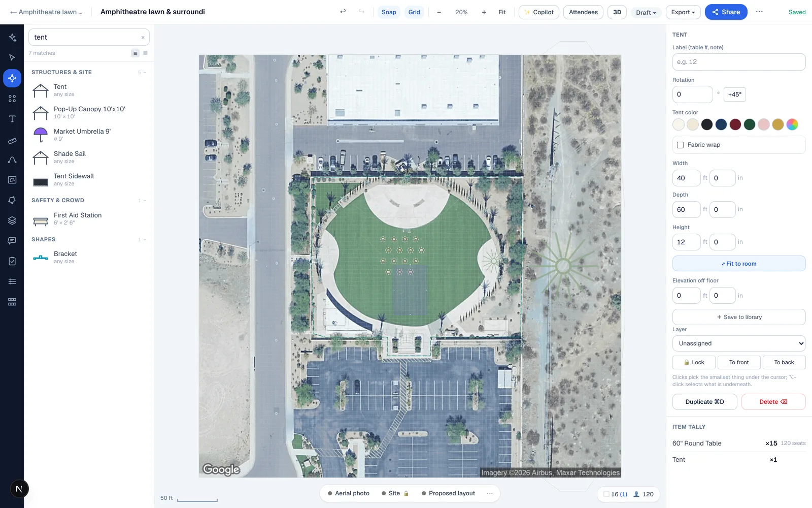Select the text tool in sidebar

click(12, 119)
